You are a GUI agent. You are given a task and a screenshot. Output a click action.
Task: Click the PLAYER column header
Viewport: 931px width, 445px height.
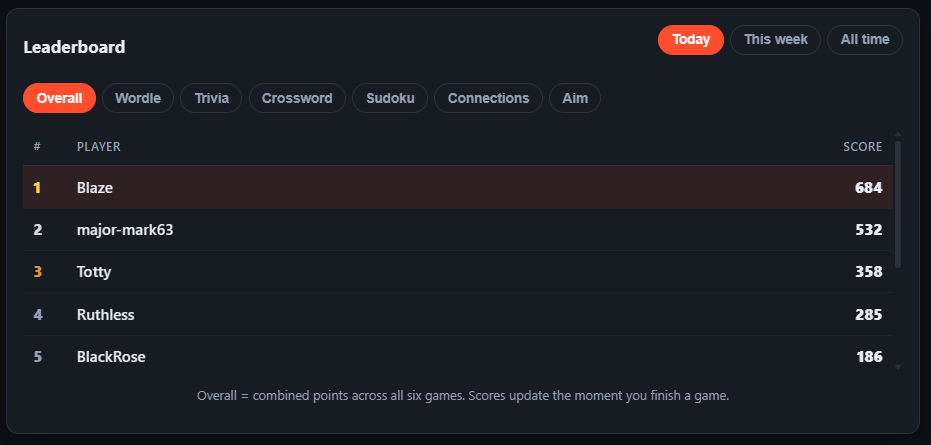click(x=99, y=147)
